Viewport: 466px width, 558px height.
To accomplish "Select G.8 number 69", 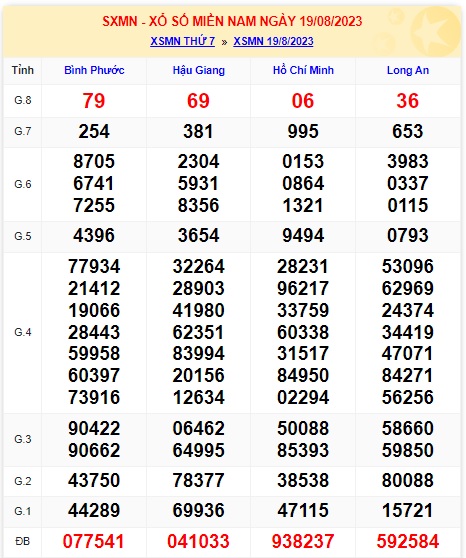I will 198,101.
